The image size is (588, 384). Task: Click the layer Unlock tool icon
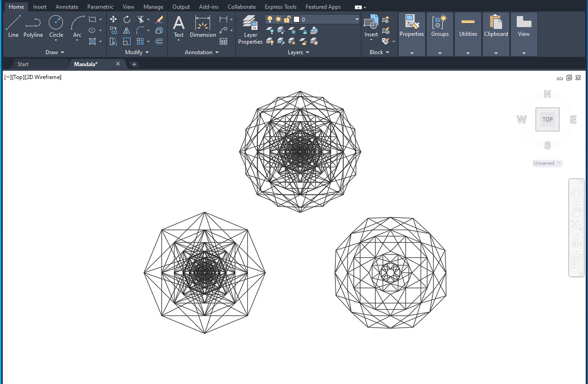[303, 41]
